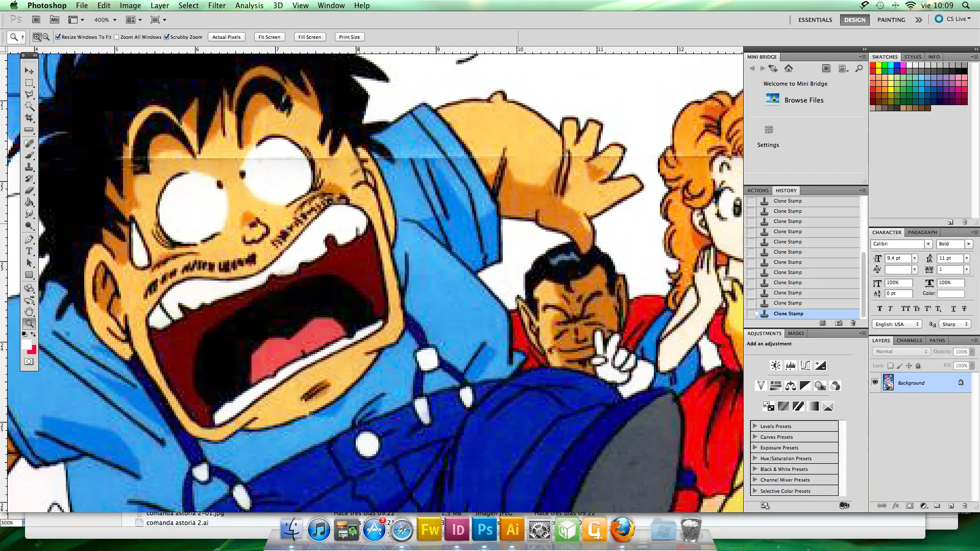Viewport: 980px width, 551px height.
Task: Swap foreground and background colors
Action: pos(33,335)
